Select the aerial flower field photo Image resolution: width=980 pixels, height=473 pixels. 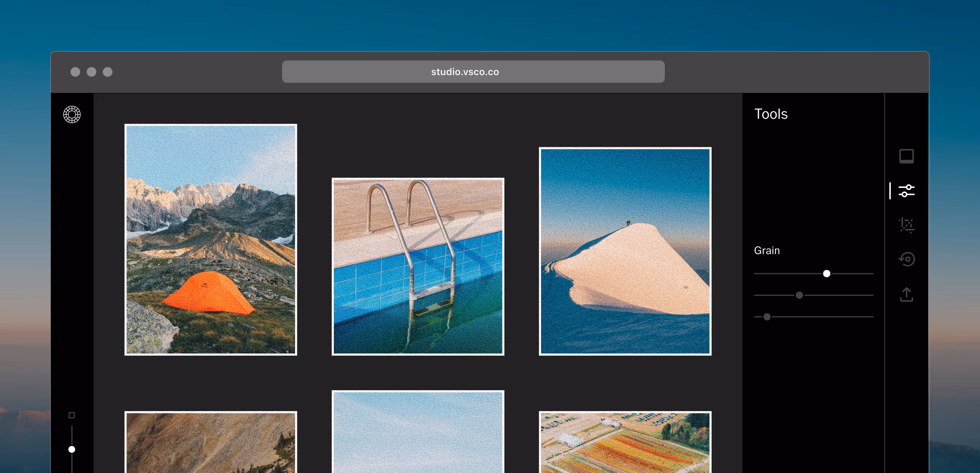pyautogui.click(x=625, y=442)
